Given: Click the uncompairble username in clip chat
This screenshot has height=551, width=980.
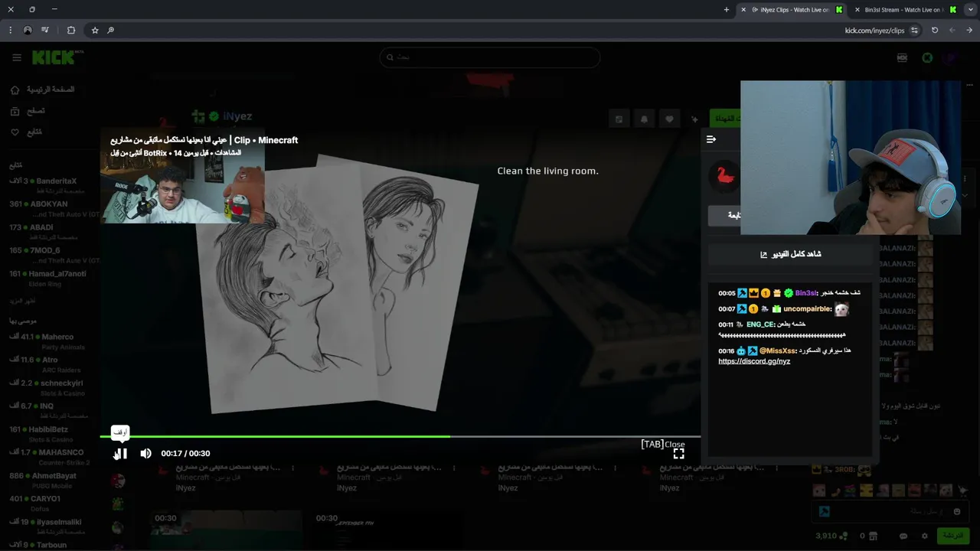Looking at the screenshot, I should tap(807, 309).
